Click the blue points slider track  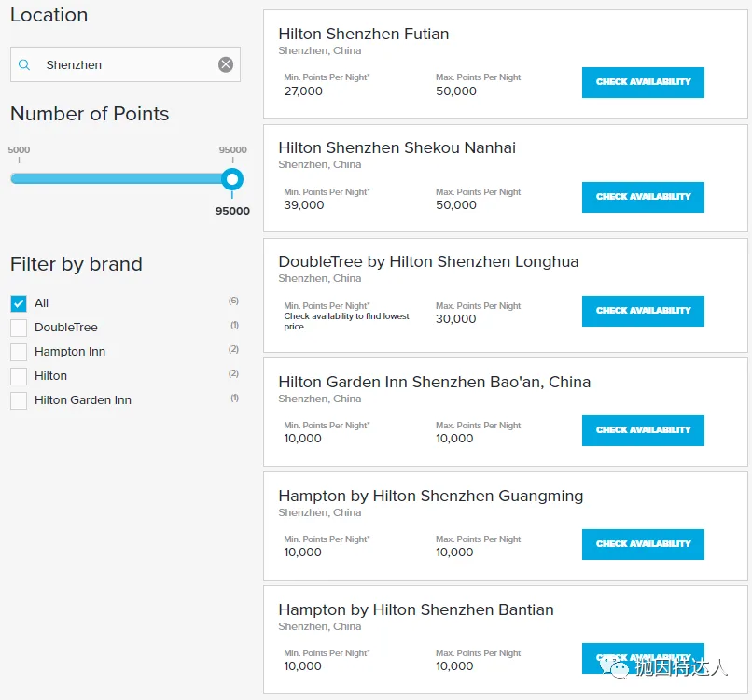pyautogui.click(x=116, y=179)
